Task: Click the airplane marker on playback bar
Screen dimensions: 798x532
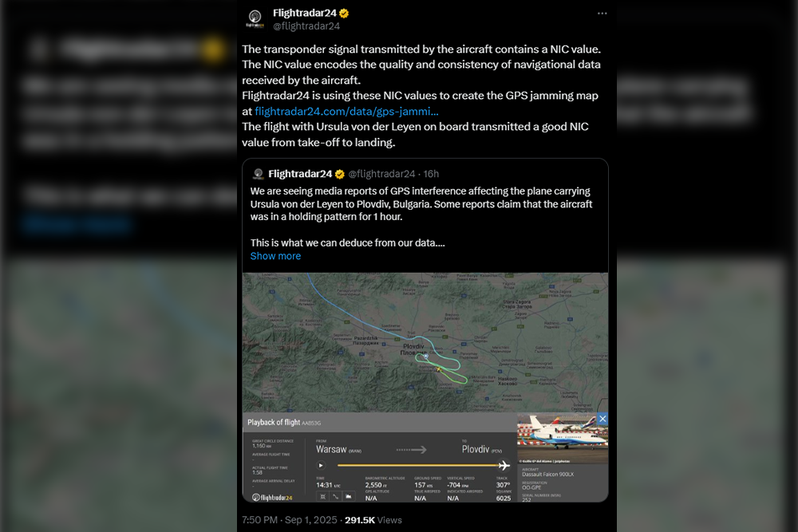Action: [x=504, y=465]
